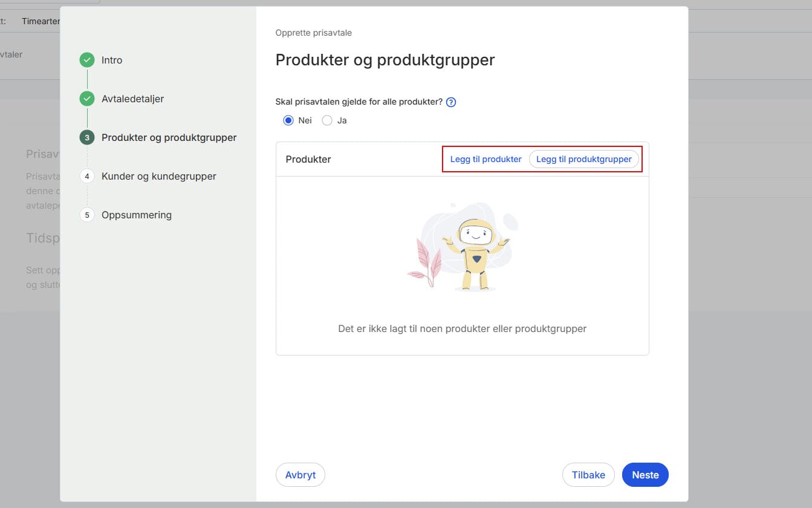
Task: Select the Nei radio button
Action: click(288, 120)
